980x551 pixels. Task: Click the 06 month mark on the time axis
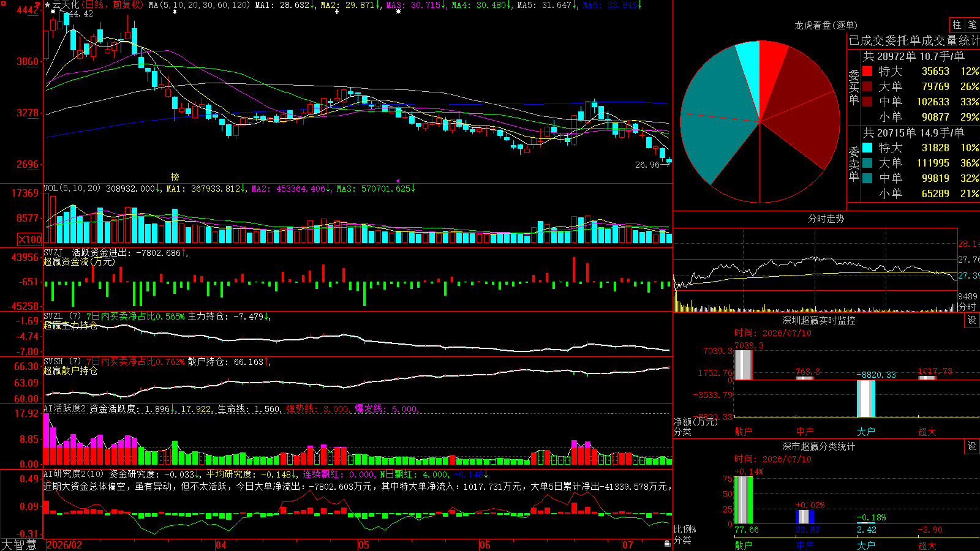485,545
